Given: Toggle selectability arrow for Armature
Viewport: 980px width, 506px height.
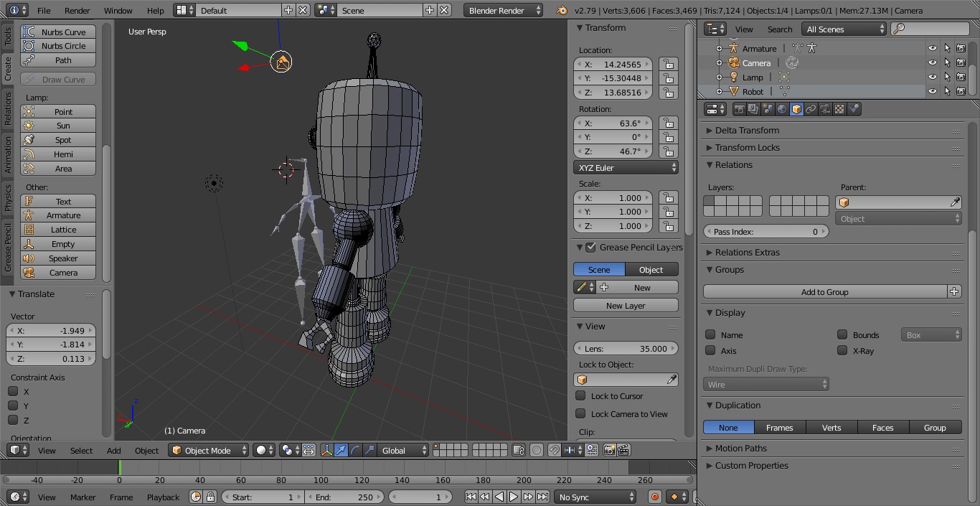Looking at the screenshot, I should (947, 49).
